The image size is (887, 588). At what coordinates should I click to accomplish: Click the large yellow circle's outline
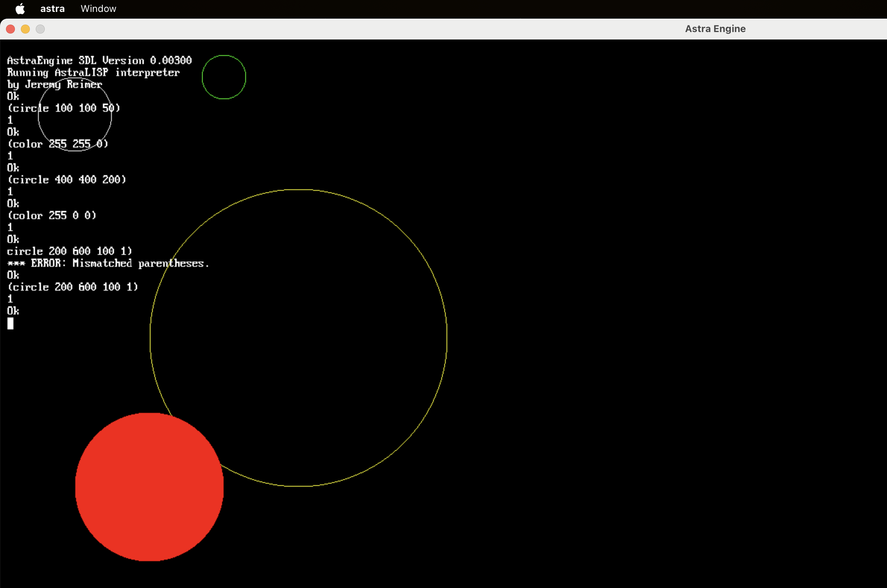pos(447,338)
